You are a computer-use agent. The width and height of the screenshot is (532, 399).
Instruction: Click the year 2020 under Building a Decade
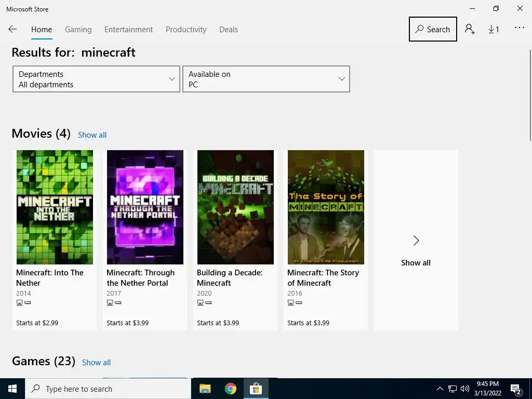pos(204,293)
